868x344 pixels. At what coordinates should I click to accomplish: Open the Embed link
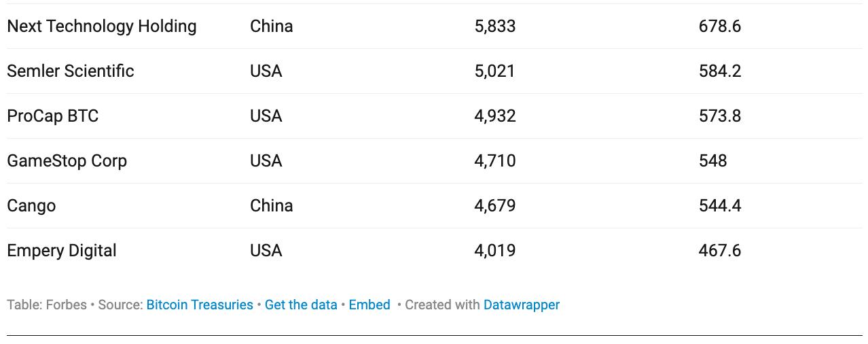369,305
